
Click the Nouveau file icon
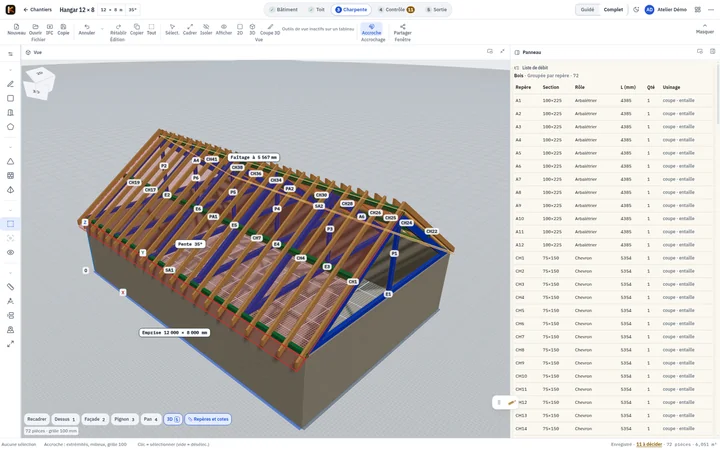[x=17, y=29]
